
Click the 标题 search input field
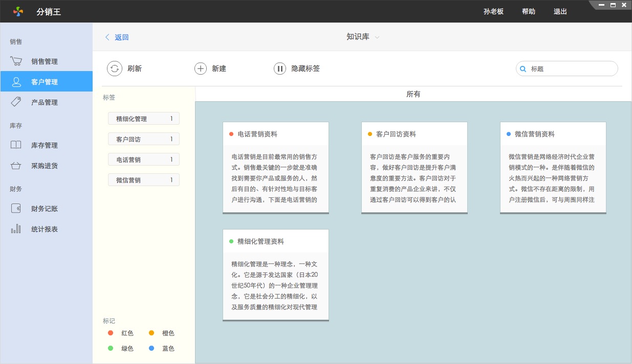pos(571,69)
